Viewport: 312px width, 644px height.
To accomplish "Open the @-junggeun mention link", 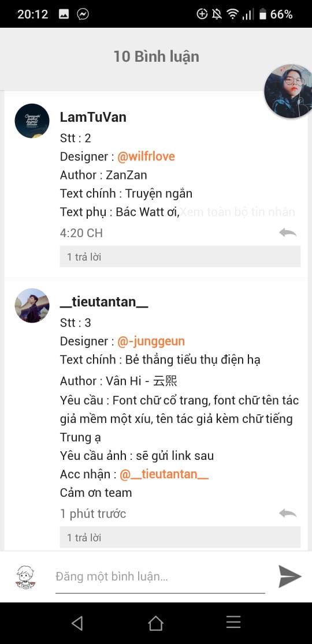I will coord(151,341).
